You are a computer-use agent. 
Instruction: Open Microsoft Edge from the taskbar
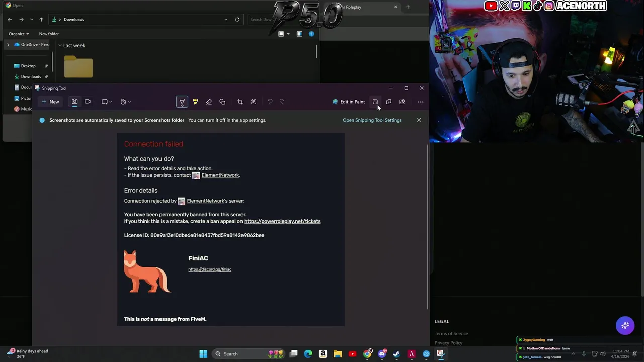coord(308,354)
